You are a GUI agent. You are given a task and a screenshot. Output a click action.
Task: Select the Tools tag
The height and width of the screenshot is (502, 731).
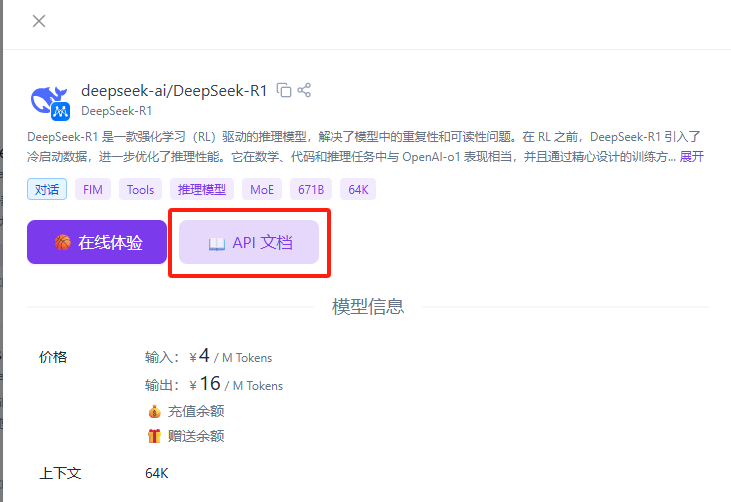coord(140,189)
